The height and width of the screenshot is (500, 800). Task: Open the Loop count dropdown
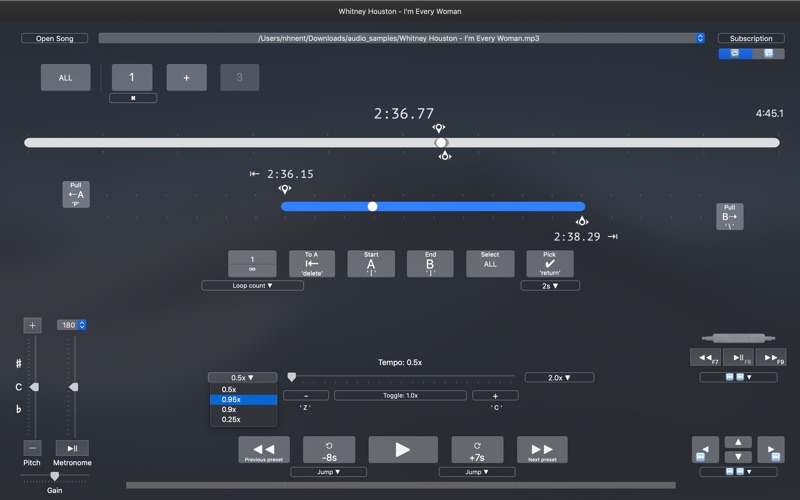pyautogui.click(x=252, y=286)
